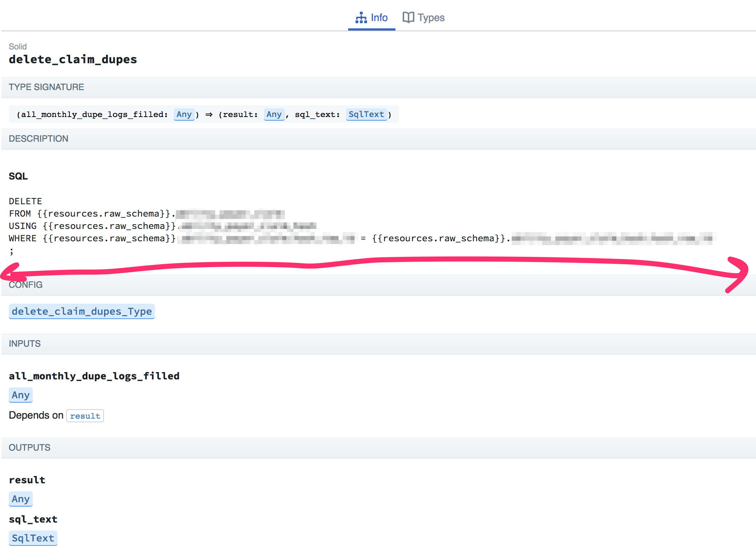Screen dimensions: 756x556
Task: Click the INPUTS section header
Action: coord(24,344)
